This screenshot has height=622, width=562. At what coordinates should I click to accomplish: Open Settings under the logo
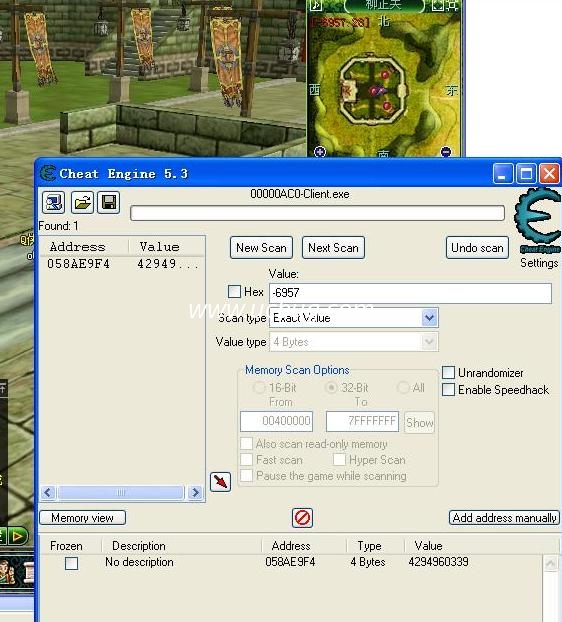pyautogui.click(x=539, y=263)
